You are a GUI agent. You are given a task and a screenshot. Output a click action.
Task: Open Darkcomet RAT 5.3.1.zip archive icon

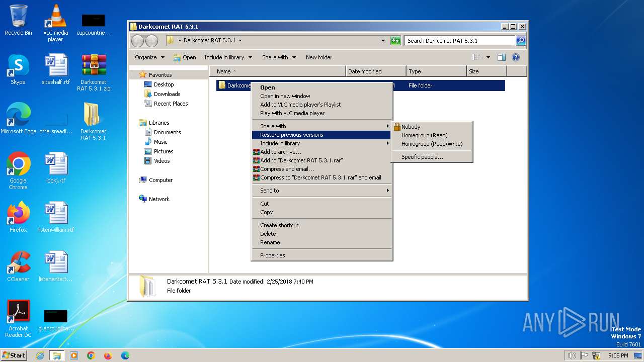(94, 72)
